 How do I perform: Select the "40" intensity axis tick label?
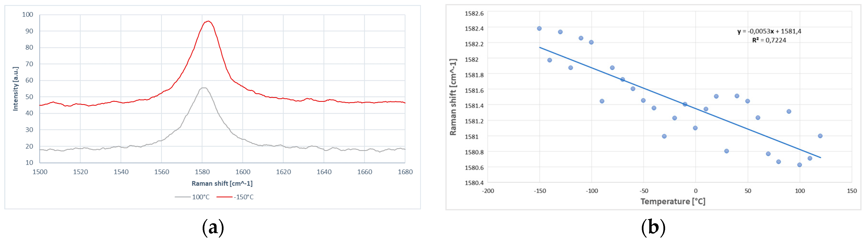pos(29,113)
